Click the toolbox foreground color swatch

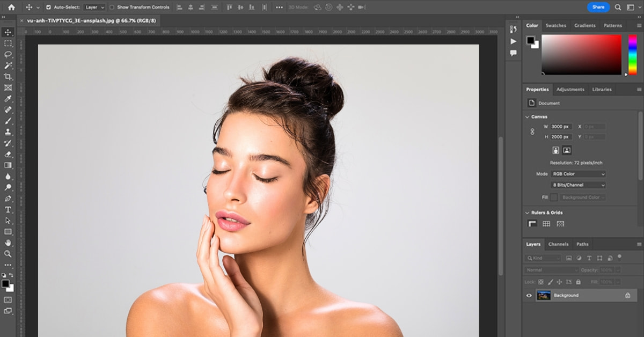pos(5,283)
